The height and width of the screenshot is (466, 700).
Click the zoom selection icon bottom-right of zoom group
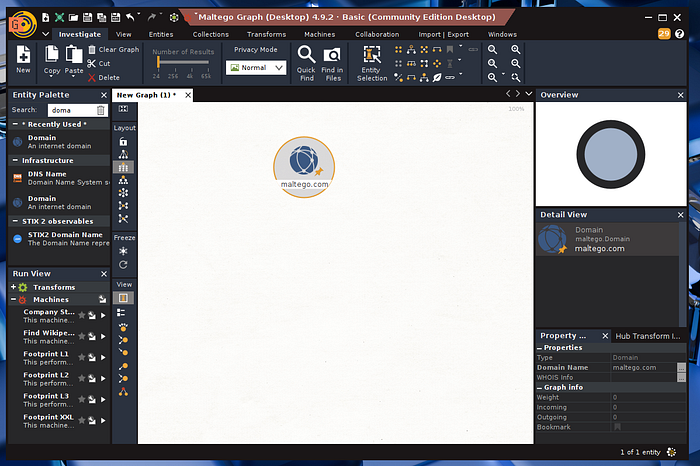point(516,78)
